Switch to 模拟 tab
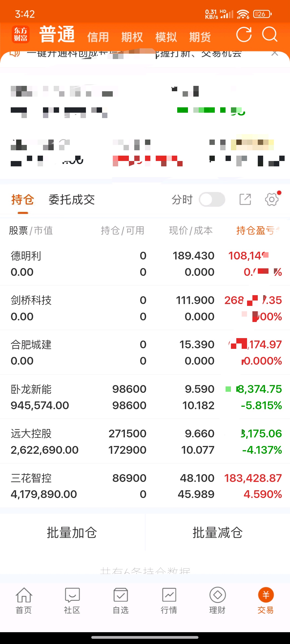Viewport: 290px width, 644px height. click(166, 37)
